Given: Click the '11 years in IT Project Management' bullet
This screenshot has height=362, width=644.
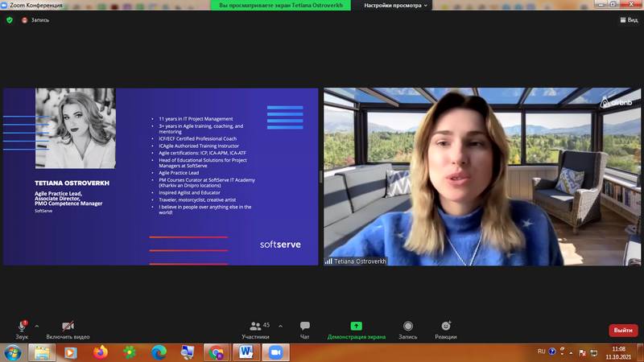Looking at the screenshot, I should (196, 118).
